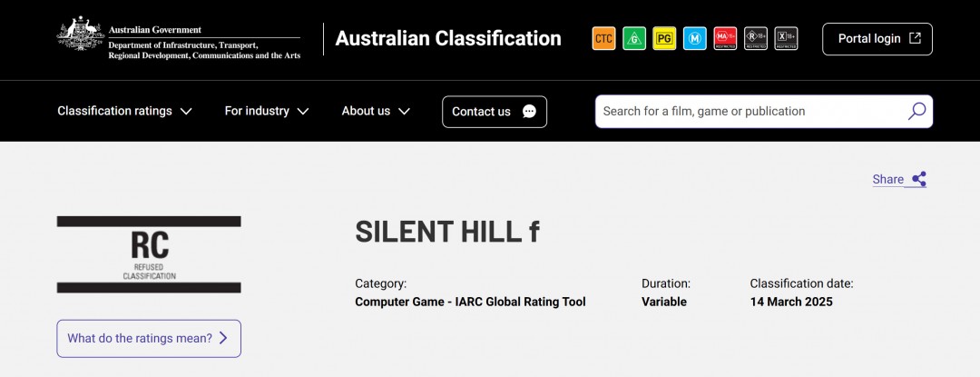Click the Contact us button
The width and height of the screenshot is (980, 377).
tap(494, 112)
